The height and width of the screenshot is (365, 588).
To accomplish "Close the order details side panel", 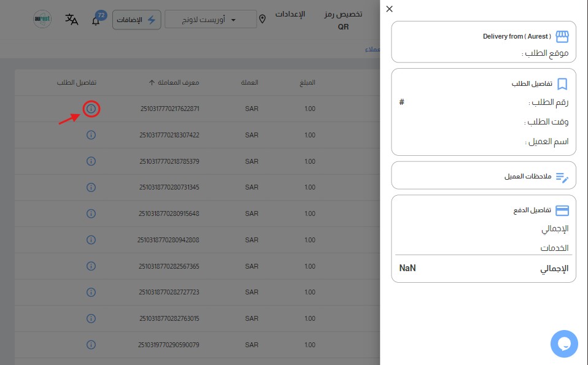I will [389, 9].
